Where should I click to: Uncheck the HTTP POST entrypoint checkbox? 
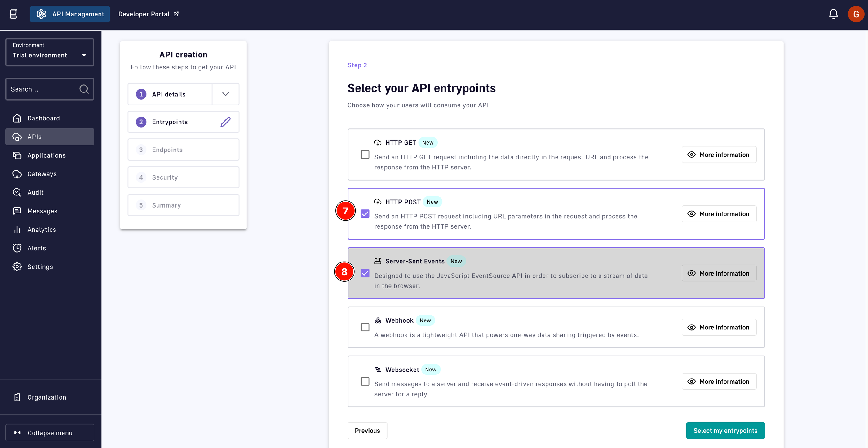(365, 214)
